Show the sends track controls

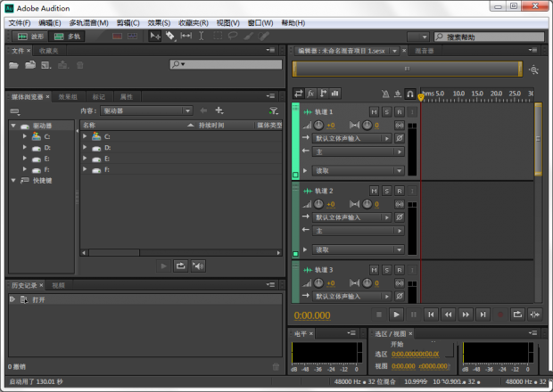pos(323,94)
